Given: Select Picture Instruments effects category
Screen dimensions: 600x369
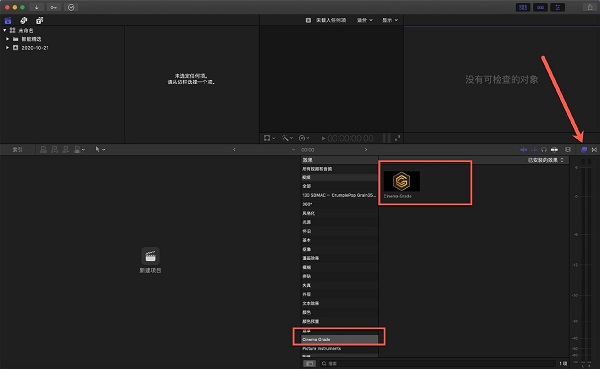Looking at the screenshot, I should pyautogui.click(x=339, y=349).
